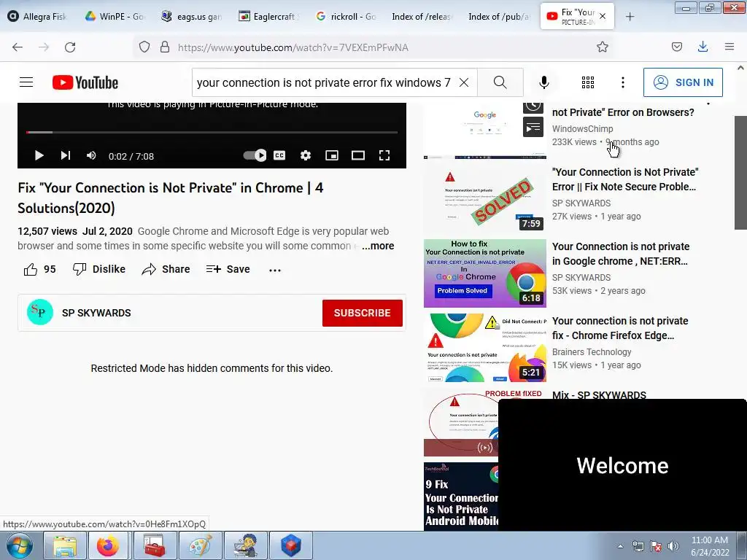This screenshot has width=747, height=560.
Task: Switch to the Index of /pub tab
Action: coord(498,16)
